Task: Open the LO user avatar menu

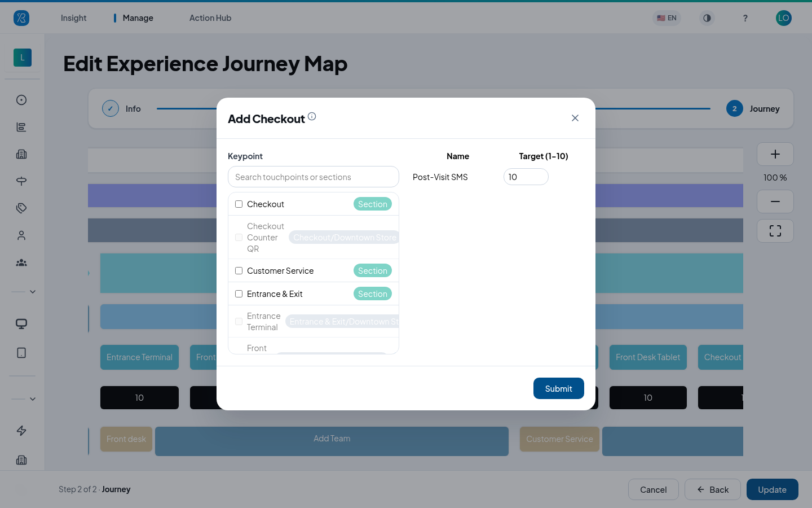Action: (784, 18)
